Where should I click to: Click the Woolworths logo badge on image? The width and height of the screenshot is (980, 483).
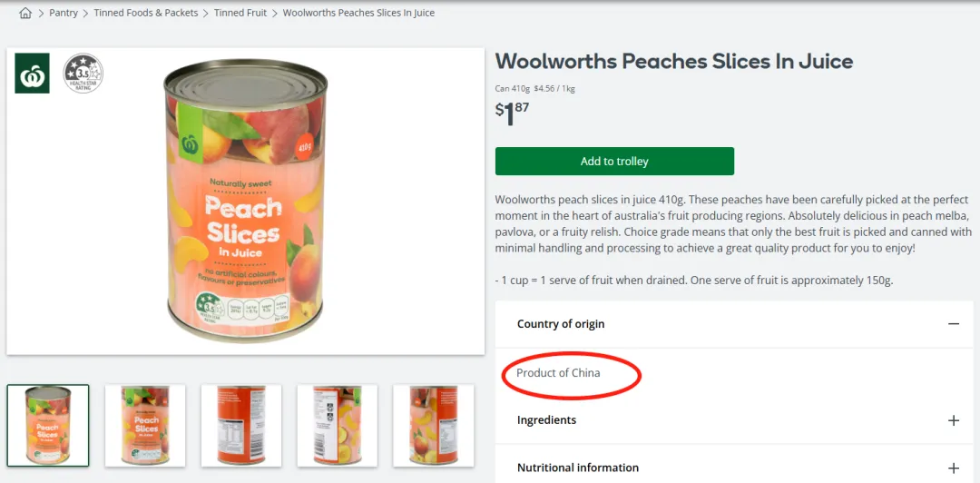coord(33,74)
